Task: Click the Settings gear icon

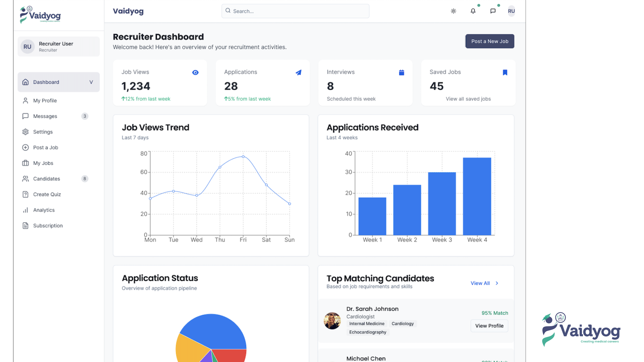Action: click(x=25, y=132)
